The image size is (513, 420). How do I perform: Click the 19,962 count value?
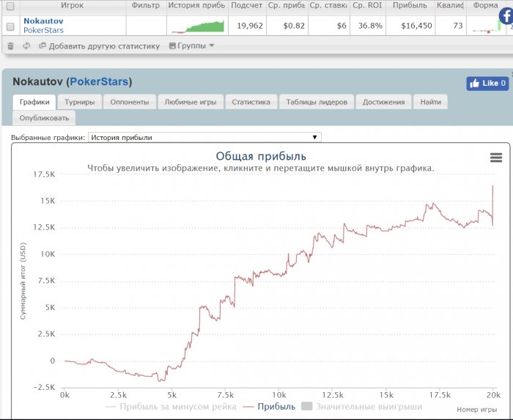(250, 26)
